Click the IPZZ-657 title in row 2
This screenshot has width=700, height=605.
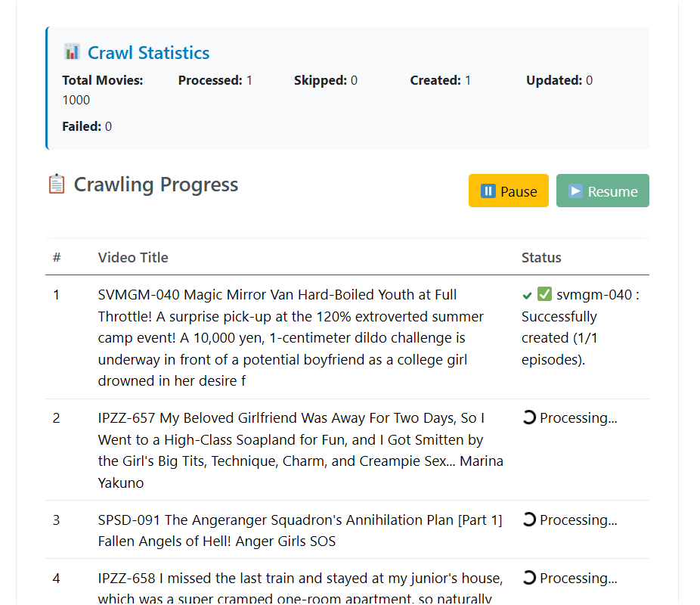pyautogui.click(x=300, y=450)
